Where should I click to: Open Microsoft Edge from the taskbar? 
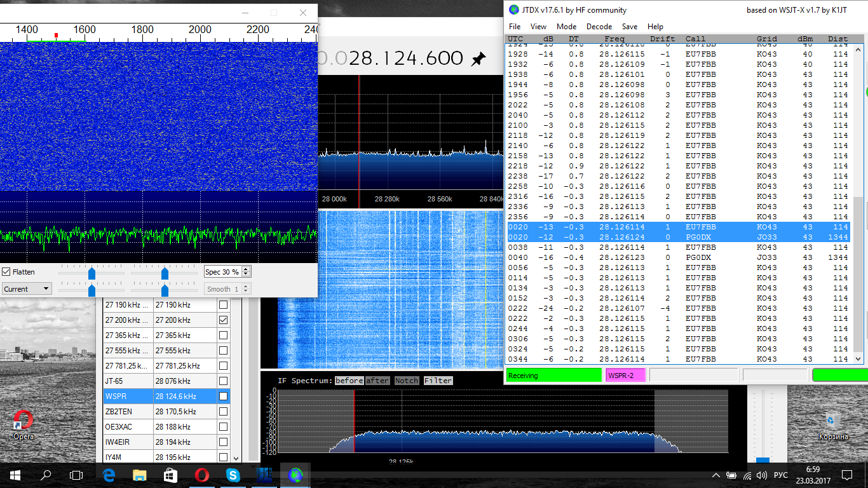click(x=108, y=475)
